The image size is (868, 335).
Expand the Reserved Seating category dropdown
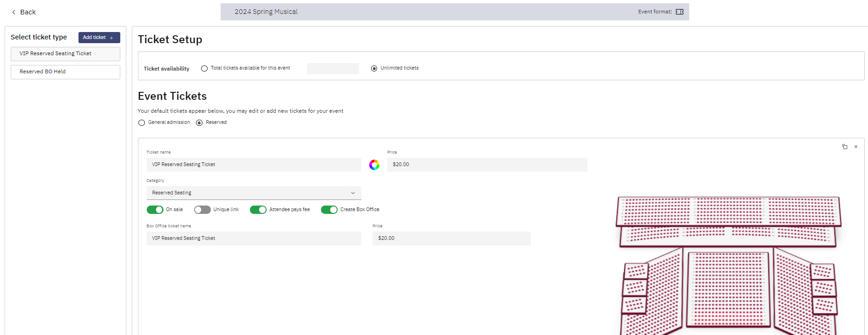pos(254,193)
